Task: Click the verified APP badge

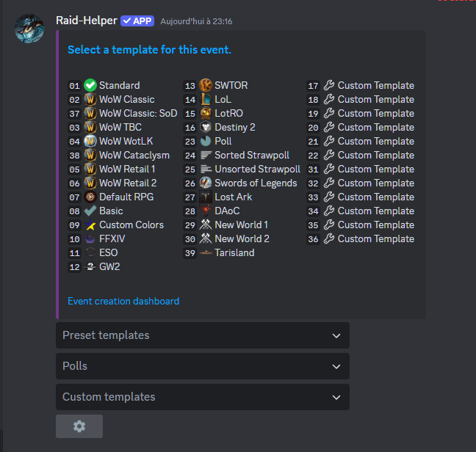Action: pos(137,21)
